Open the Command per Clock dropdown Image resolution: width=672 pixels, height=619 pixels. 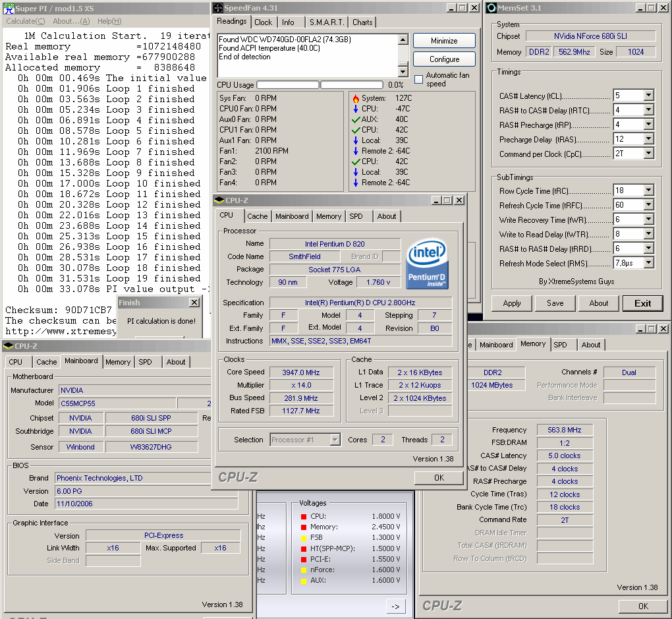point(648,153)
